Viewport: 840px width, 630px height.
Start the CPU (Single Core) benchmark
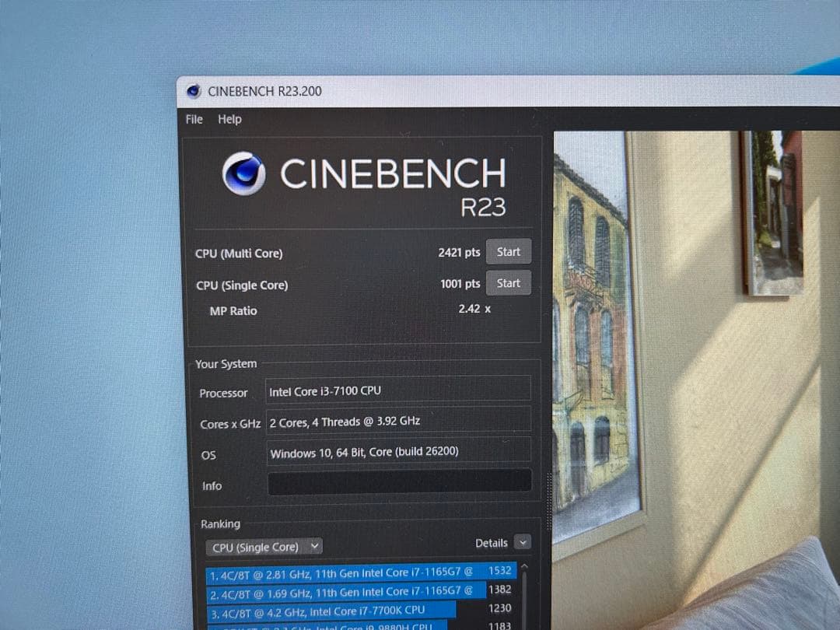point(509,283)
